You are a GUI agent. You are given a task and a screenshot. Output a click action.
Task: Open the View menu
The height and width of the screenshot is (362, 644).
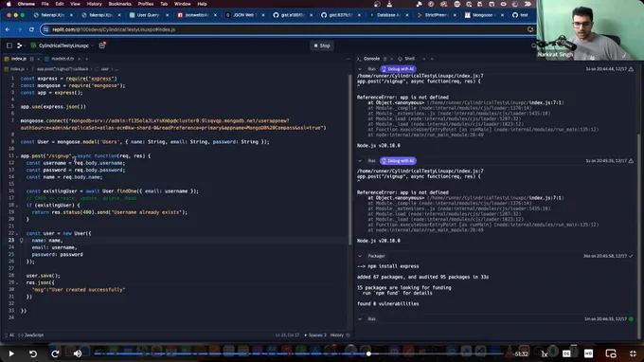tap(75, 4)
